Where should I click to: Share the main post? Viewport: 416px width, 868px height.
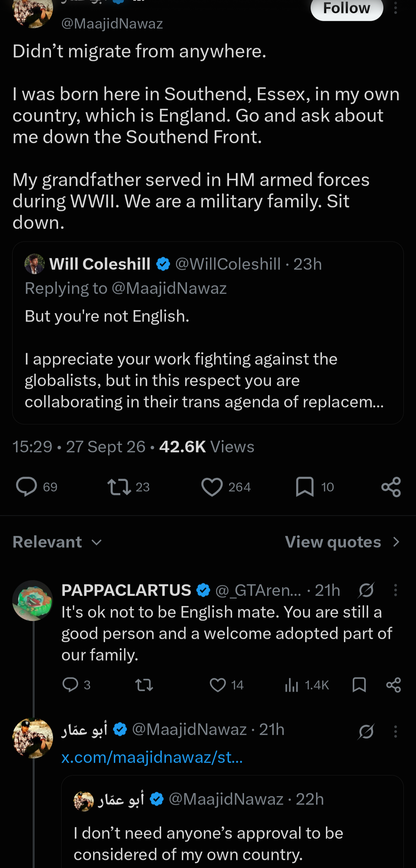pos(391,487)
